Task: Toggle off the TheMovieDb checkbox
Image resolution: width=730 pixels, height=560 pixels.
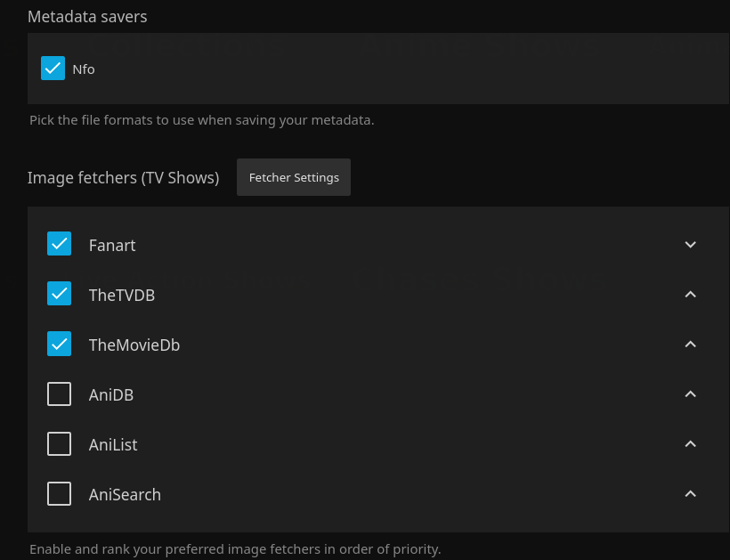Action: [x=59, y=344]
